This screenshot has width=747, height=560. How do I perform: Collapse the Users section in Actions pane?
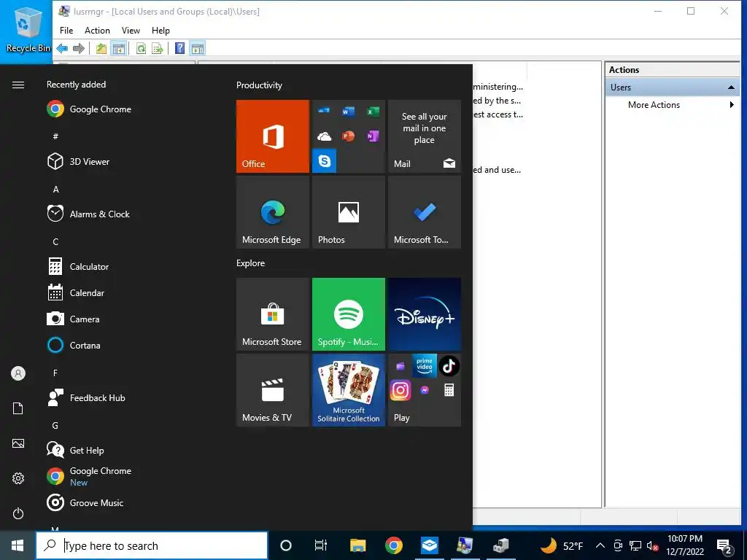tap(731, 87)
